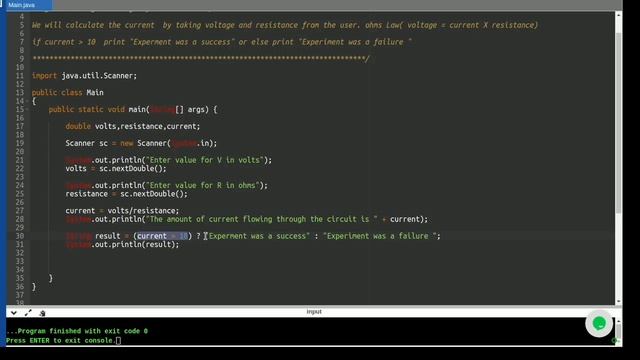Click the editor scrollbar up arrow
Screen dimensions: 640x360
pos(618,15)
